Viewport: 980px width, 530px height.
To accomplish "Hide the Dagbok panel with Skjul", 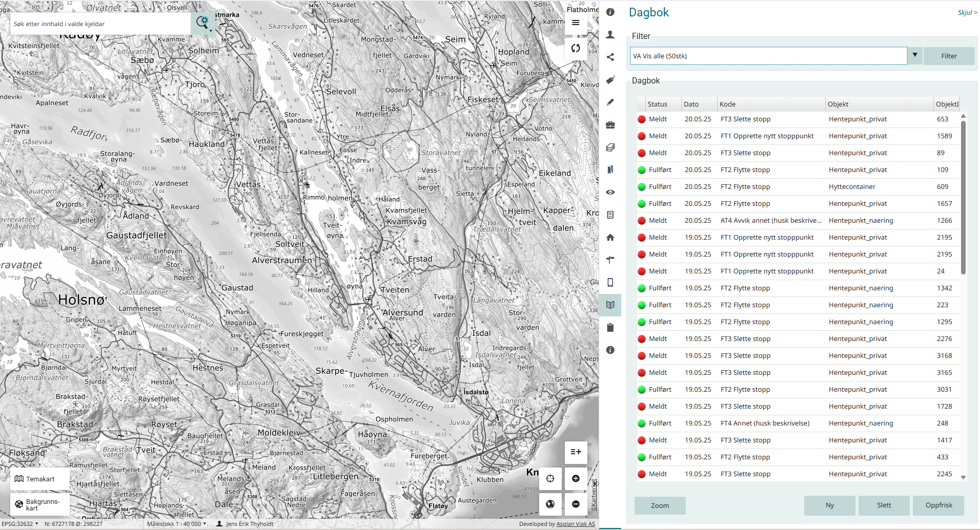I will click(x=967, y=13).
